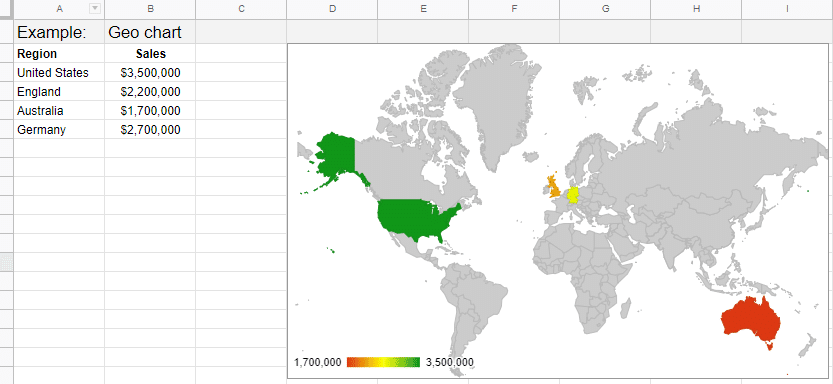Open the column A filter dropdown arrow
Screen dimensions: 833x384
pyautogui.click(x=95, y=8)
